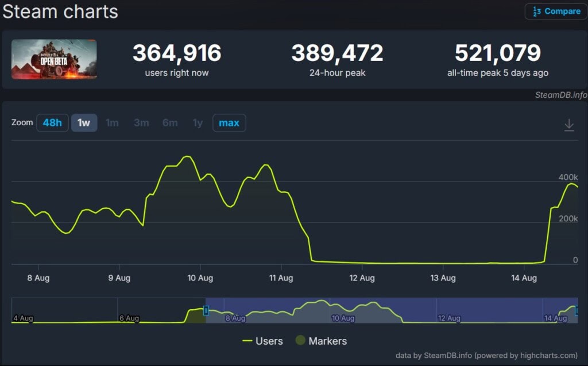Click the 'all-time peak 5 days ago' caption
Screen dimensions: 588x366
(498, 73)
